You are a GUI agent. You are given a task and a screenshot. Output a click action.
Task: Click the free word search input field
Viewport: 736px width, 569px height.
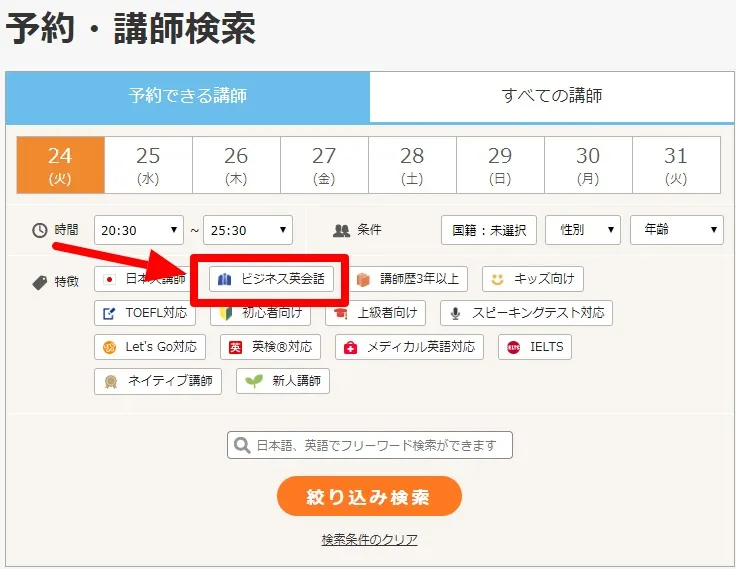(x=370, y=445)
